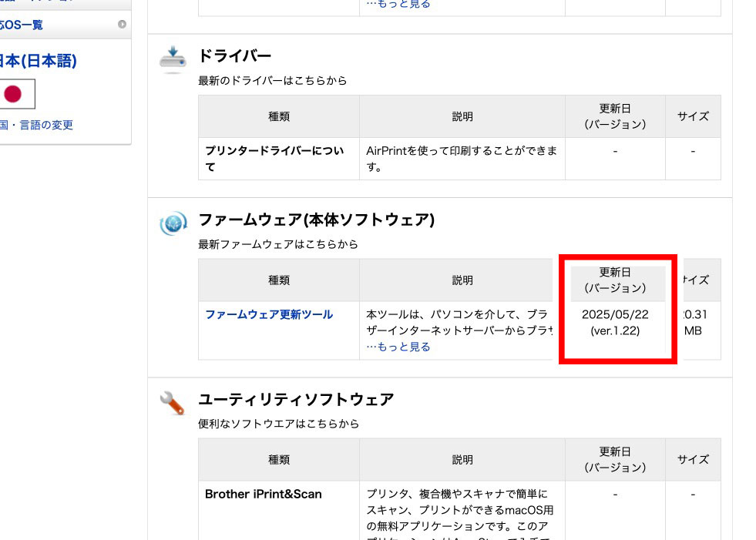
Task: Click the サイズ header in the driver table
Action: tap(693, 116)
